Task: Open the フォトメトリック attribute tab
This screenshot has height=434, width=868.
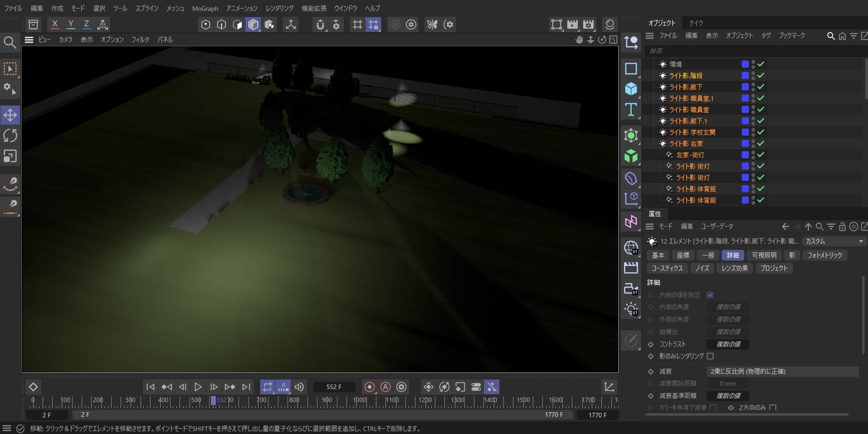Action: coord(824,255)
